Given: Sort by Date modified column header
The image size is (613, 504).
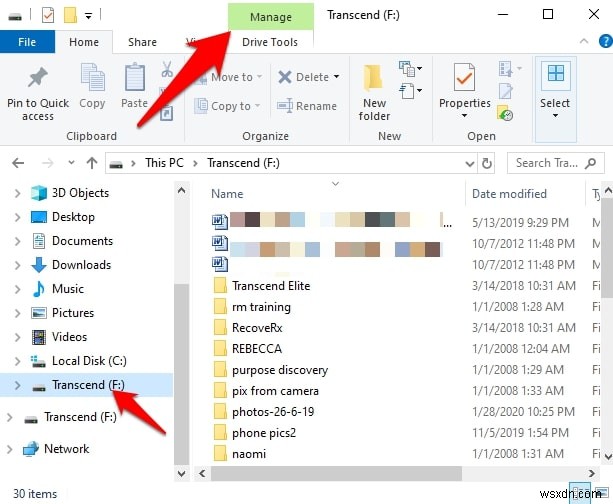Looking at the screenshot, I should [509, 194].
